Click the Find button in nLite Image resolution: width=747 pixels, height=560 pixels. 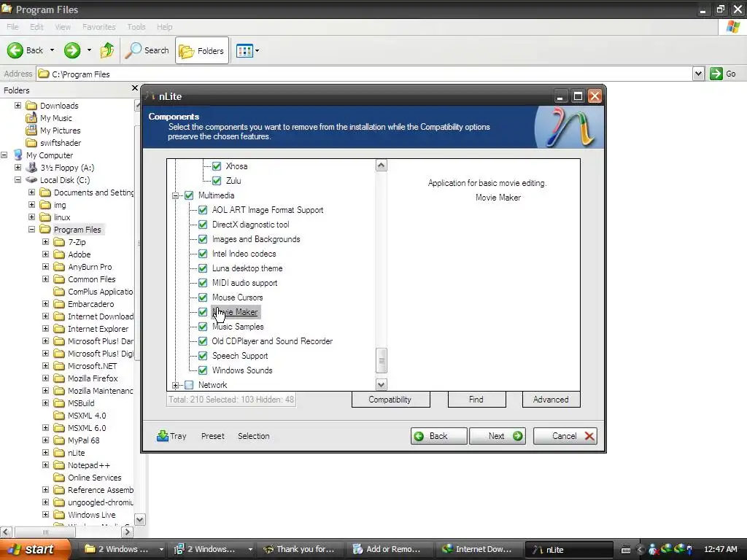click(476, 400)
